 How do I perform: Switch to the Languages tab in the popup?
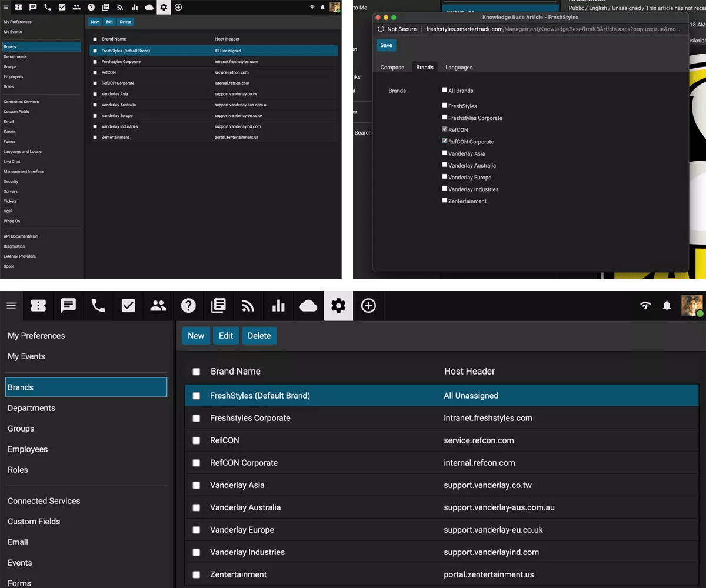point(459,68)
